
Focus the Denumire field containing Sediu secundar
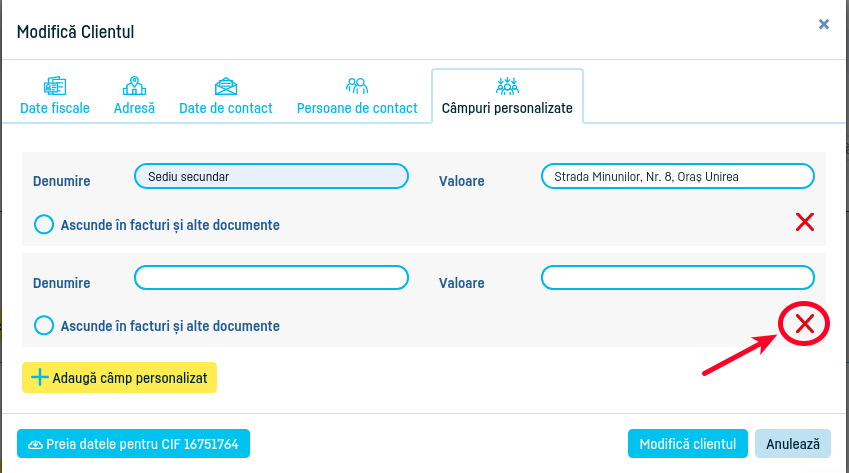pos(271,177)
